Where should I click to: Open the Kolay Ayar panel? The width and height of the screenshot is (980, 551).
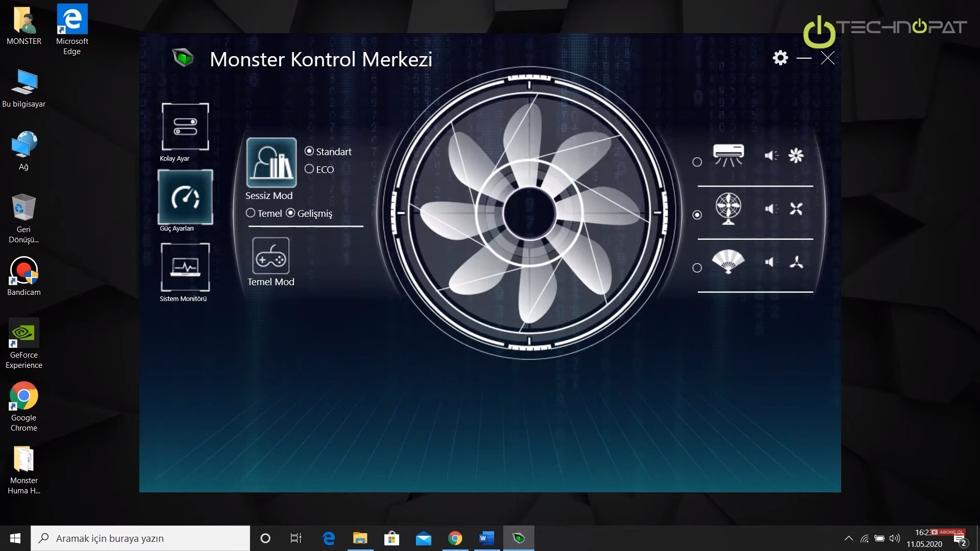point(185,127)
